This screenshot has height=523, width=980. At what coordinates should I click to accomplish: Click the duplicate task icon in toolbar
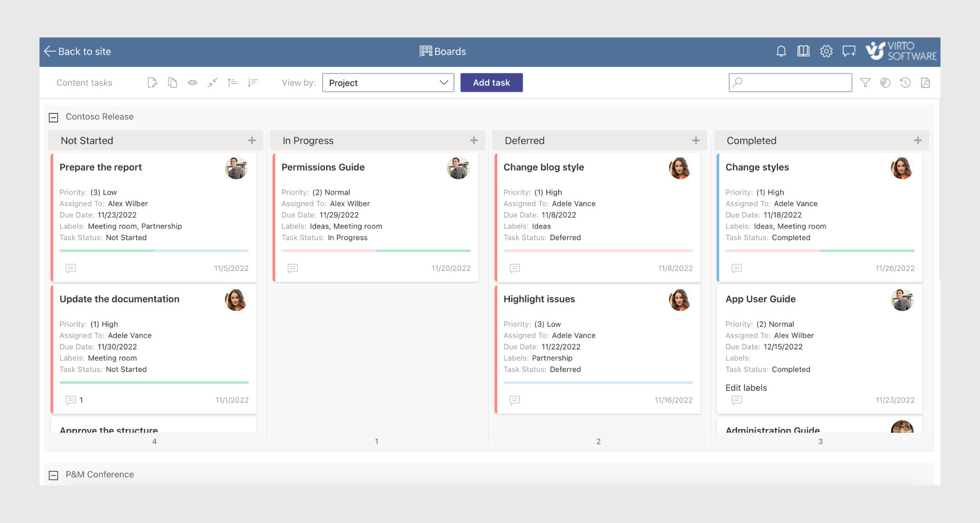pos(172,82)
